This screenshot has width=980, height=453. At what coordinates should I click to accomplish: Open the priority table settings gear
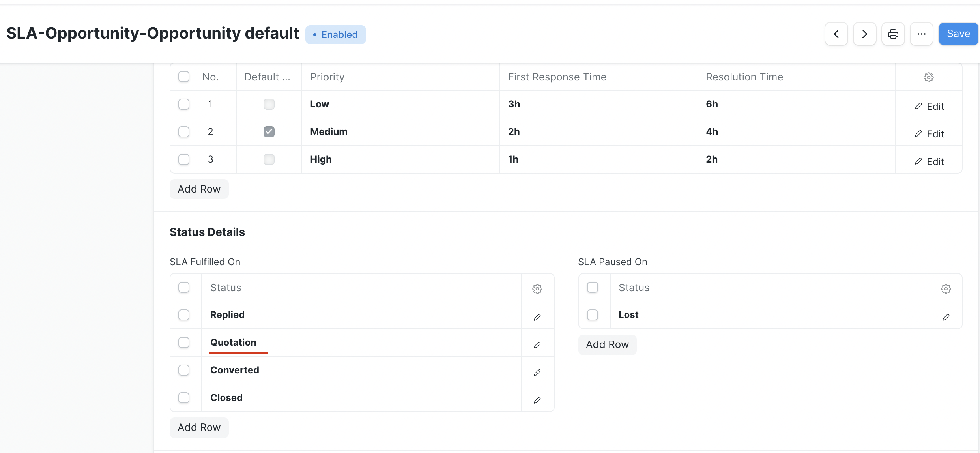click(929, 77)
